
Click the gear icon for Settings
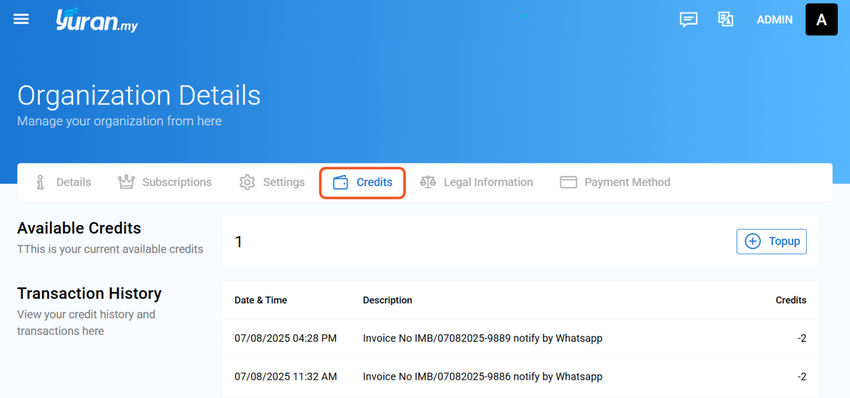[x=247, y=182]
